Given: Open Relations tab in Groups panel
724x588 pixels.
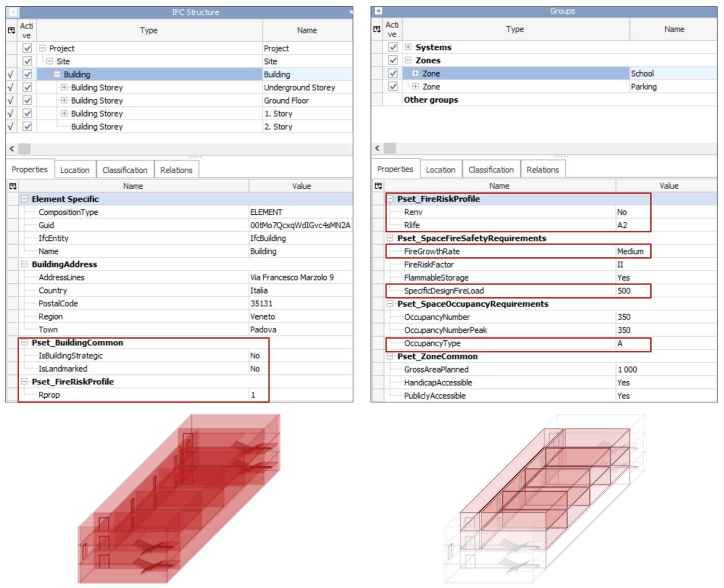Looking at the screenshot, I should tap(543, 170).
